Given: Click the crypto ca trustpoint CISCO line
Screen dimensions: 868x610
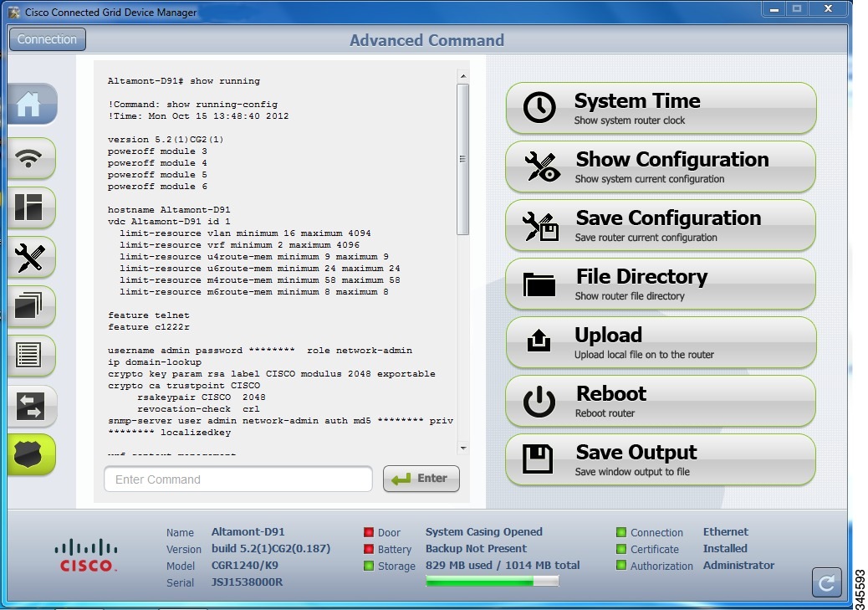Looking at the screenshot, I should [184, 386].
